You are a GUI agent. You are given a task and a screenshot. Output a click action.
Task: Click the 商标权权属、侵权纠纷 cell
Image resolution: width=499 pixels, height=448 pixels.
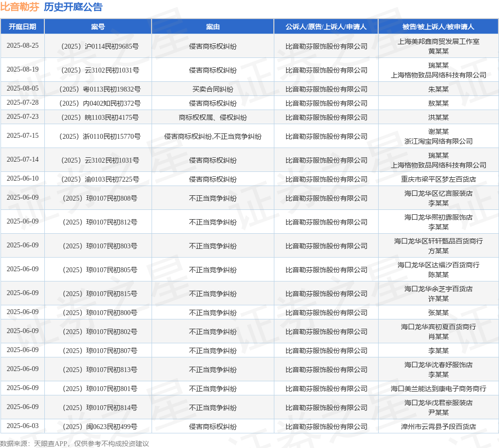[212, 118]
